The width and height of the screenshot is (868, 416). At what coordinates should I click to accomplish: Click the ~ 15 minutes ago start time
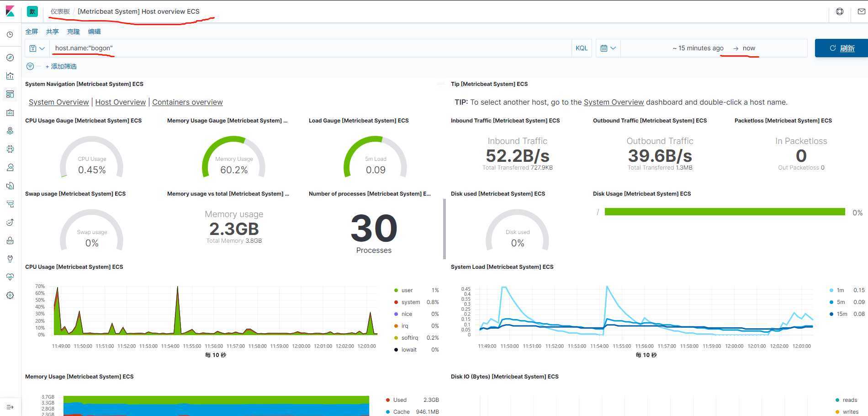(x=698, y=48)
